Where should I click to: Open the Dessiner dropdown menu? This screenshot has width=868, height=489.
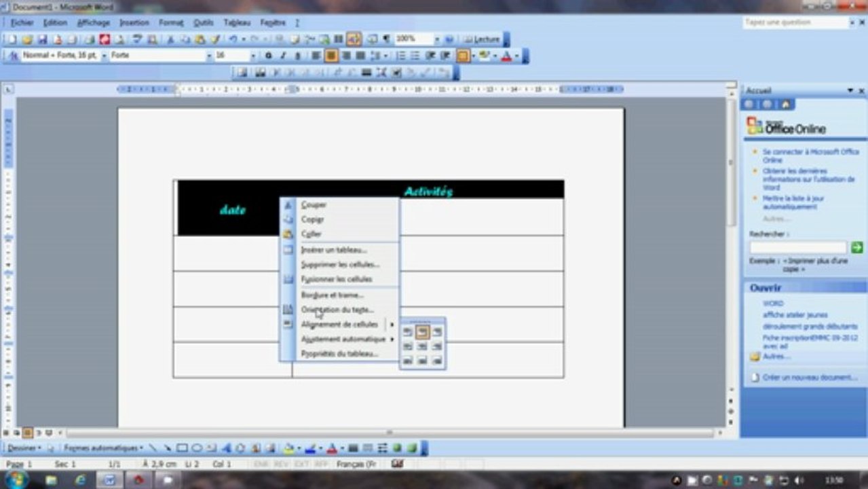point(24,448)
